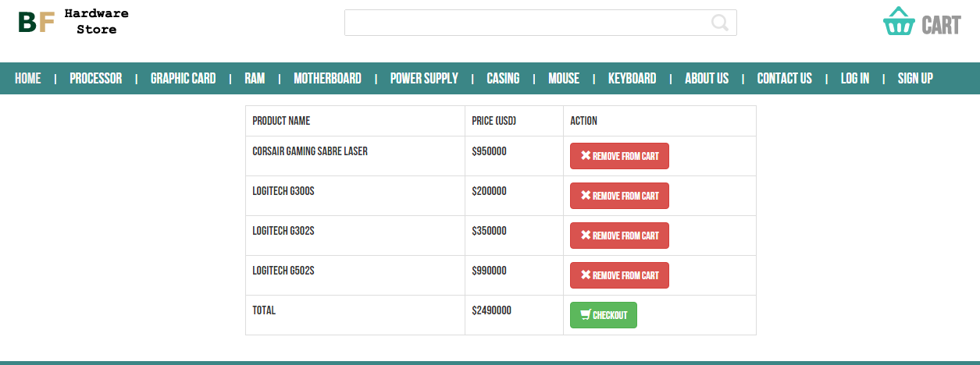Click the BF Hardware Store logo
This screenshot has width=980, height=365.
click(73, 23)
